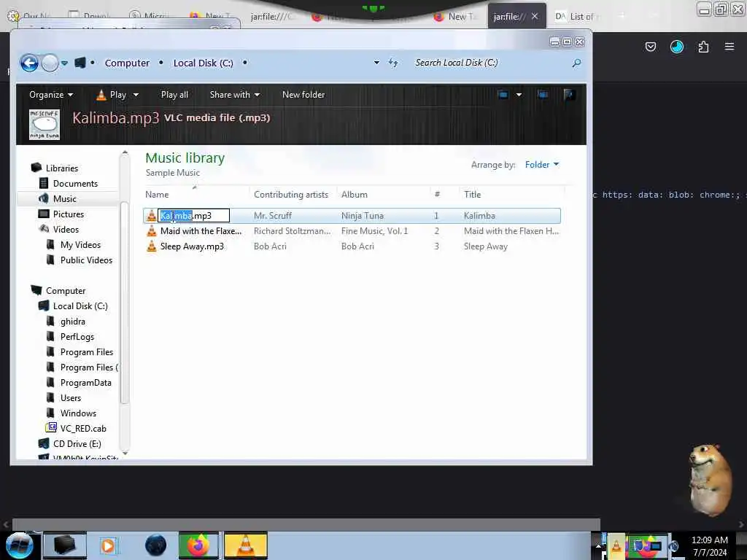Open Windows Media Player taskbar icon

point(108,545)
